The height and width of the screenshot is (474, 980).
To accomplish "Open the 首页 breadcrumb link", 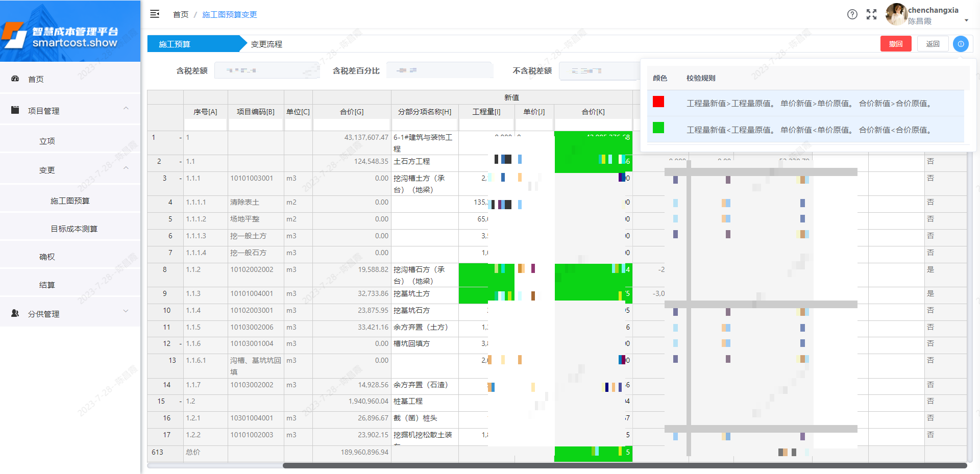I will tap(180, 14).
